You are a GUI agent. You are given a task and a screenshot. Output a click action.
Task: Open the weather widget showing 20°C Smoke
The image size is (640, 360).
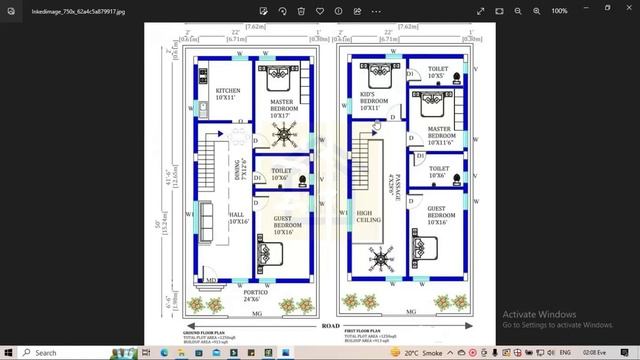[x=416, y=353]
